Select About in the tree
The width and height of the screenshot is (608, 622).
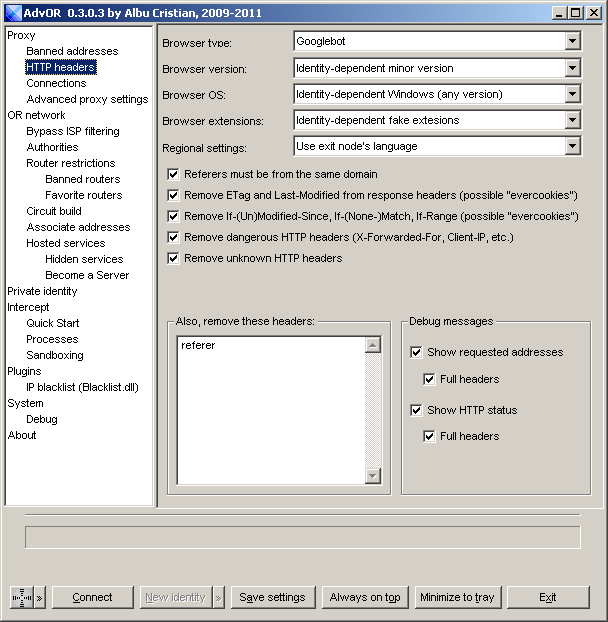(x=22, y=436)
